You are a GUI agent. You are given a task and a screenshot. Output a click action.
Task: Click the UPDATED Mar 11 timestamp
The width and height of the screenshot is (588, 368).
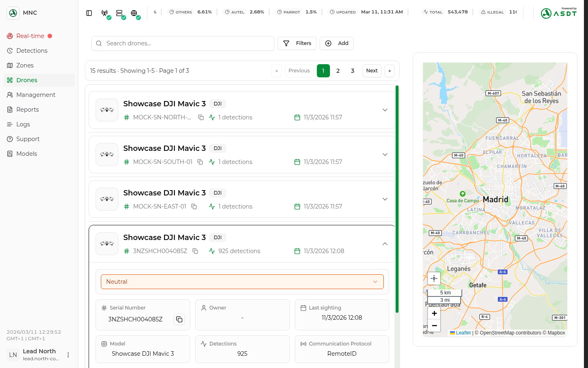coord(366,12)
